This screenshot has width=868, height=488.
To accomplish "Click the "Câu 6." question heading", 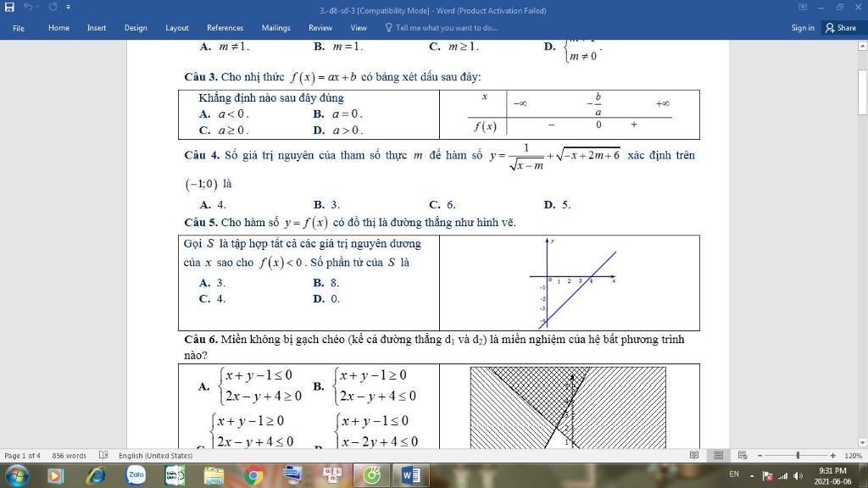I will [x=201, y=339].
